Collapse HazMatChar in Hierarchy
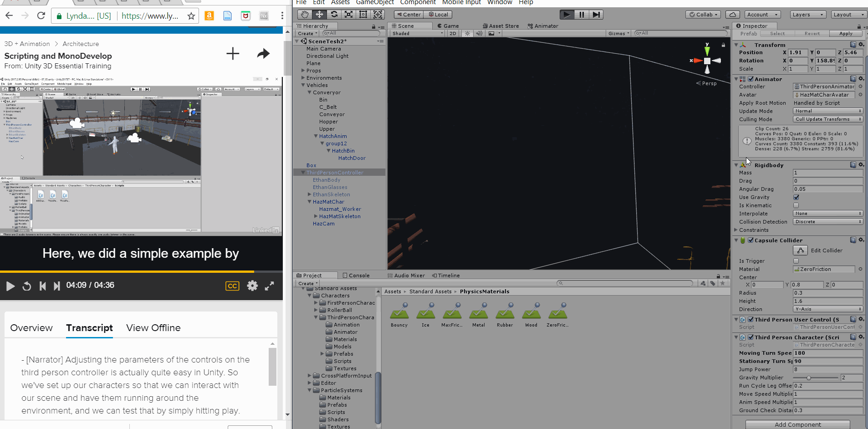 pos(310,202)
